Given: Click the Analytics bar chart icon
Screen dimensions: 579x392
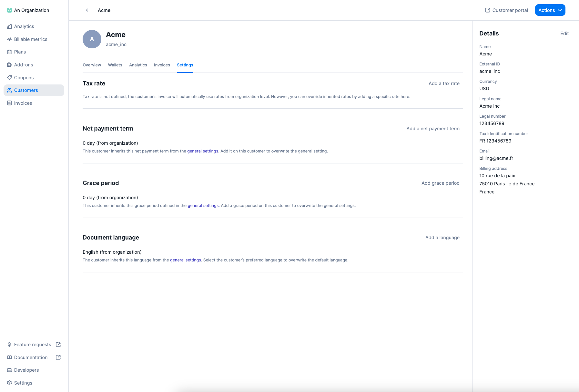Looking at the screenshot, I should [x=9, y=26].
